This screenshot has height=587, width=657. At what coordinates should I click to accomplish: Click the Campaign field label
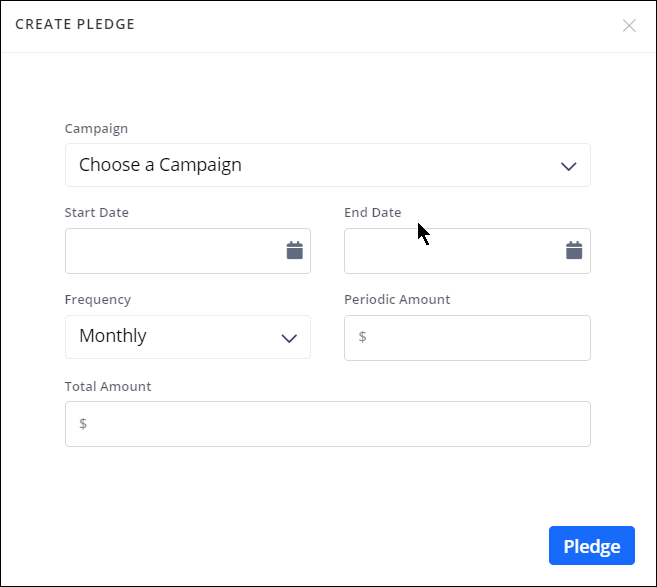pyautogui.click(x=96, y=128)
